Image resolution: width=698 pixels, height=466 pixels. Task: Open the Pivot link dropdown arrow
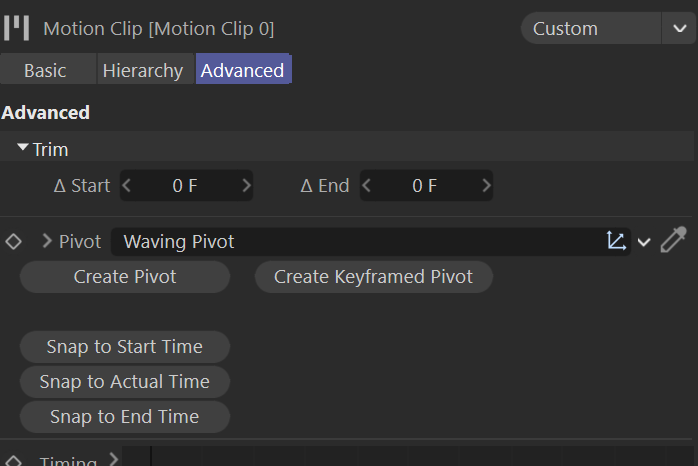coord(644,242)
